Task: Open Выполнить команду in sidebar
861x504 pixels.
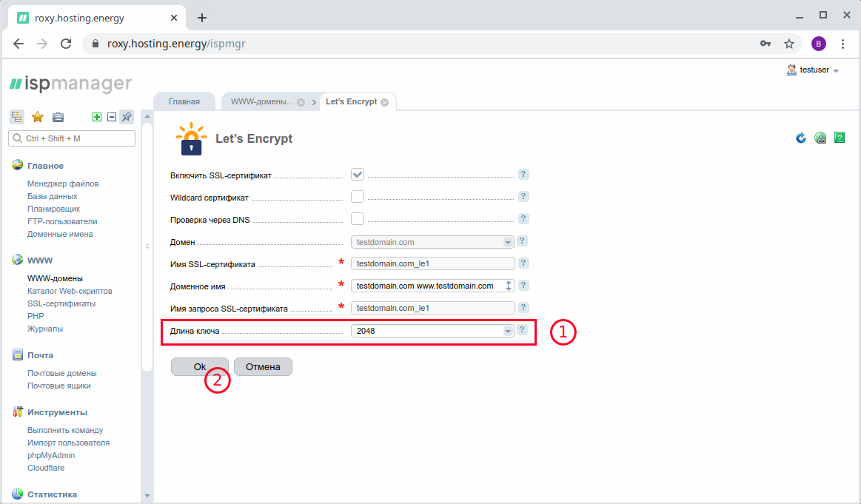Action: point(65,430)
